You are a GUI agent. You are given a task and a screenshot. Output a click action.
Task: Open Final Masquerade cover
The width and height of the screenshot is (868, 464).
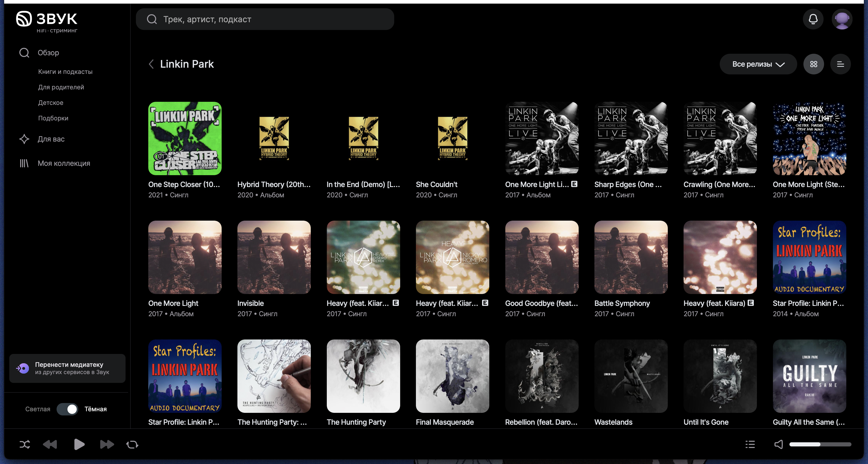(452, 376)
